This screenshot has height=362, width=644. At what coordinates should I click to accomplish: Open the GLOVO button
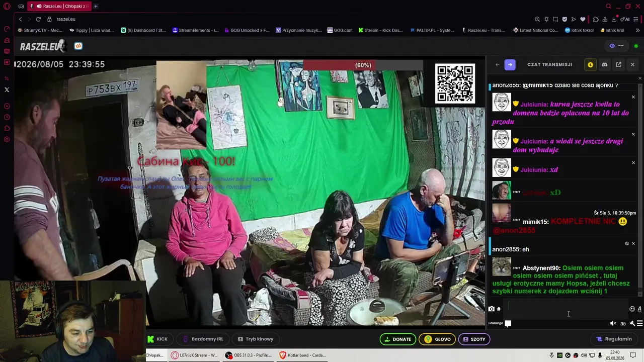437,339
